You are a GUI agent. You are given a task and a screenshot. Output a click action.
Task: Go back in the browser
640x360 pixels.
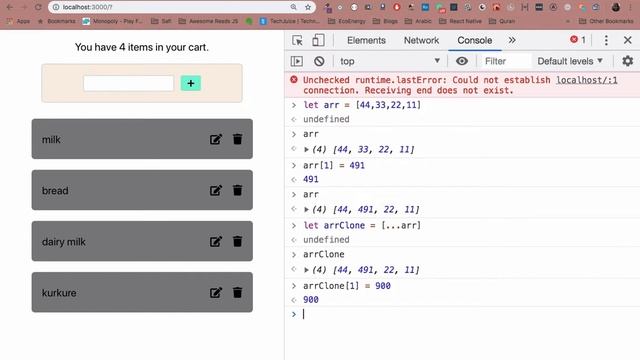tap(10, 7)
